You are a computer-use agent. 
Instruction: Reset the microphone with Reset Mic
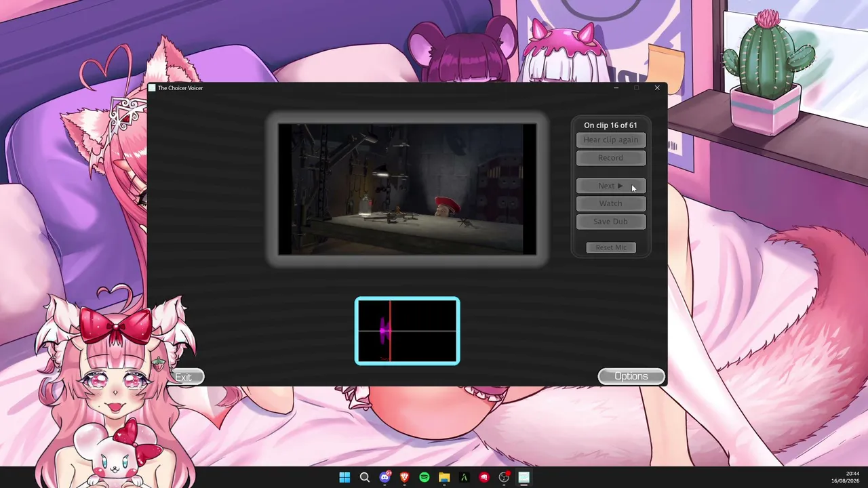tap(611, 247)
